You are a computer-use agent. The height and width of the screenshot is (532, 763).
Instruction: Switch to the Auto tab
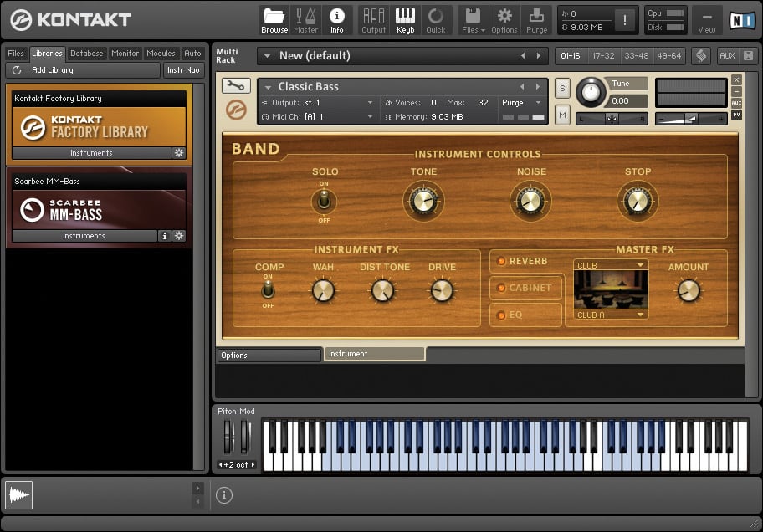coord(192,54)
